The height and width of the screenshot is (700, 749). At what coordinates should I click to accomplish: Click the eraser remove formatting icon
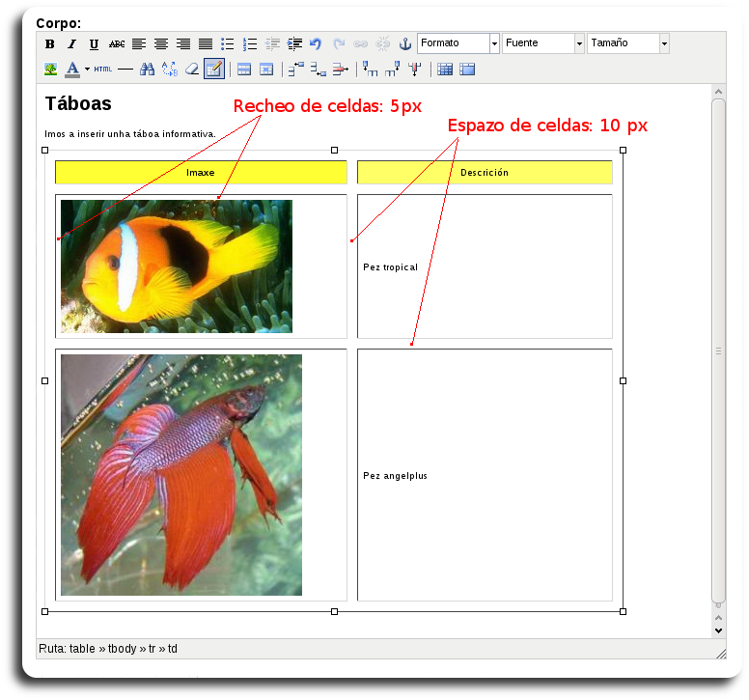[x=191, y=70]
